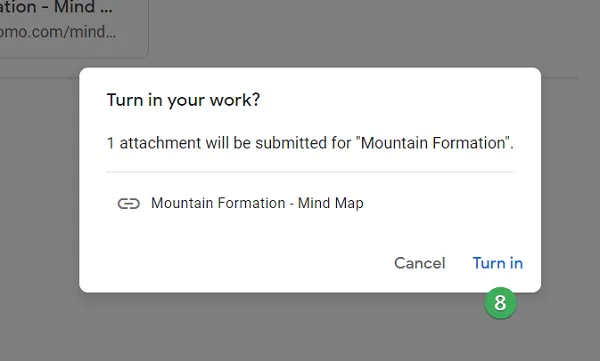Select the quoted "Mountain Formation" assignment name
Screen dimensions: 600x361
432,143
